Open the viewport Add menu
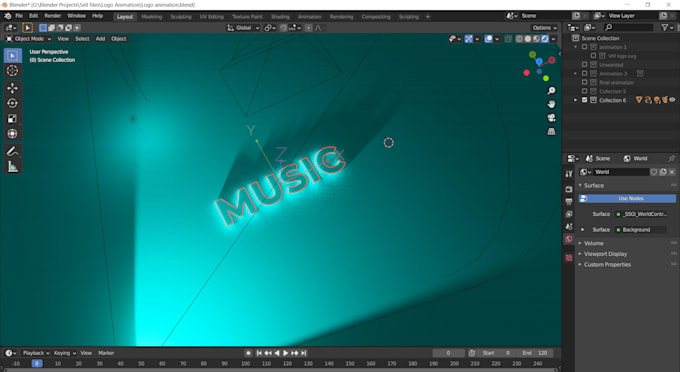Screen dimensions: 680x372 pos(100,39)
